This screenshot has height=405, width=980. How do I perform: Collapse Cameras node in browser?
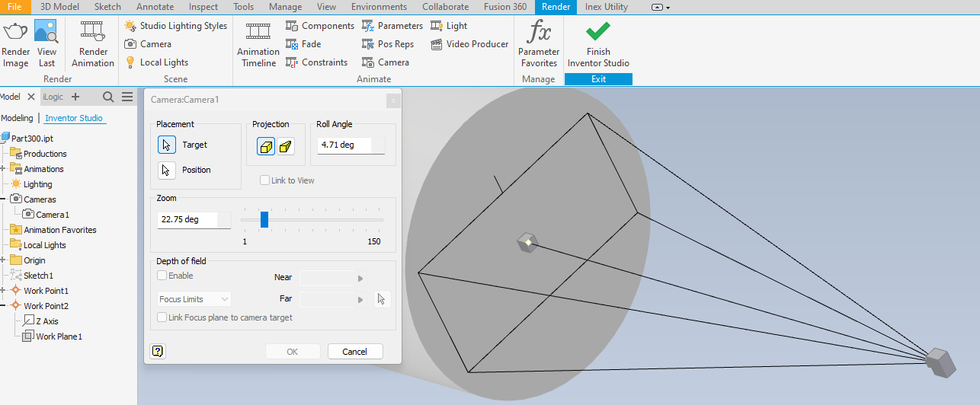[x=3, y=199]
